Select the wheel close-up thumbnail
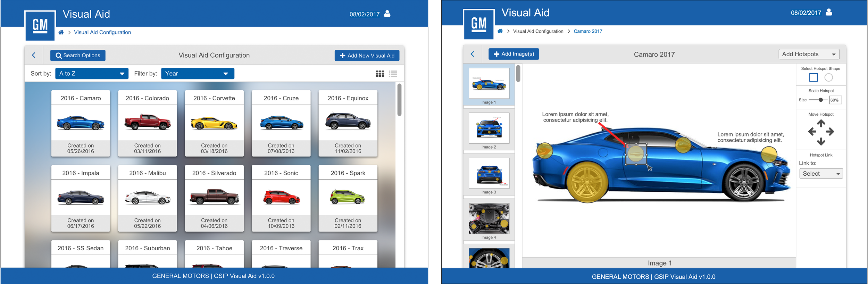Screen dimensions: 868x284 pyautogui.click(x=489, y=258)
